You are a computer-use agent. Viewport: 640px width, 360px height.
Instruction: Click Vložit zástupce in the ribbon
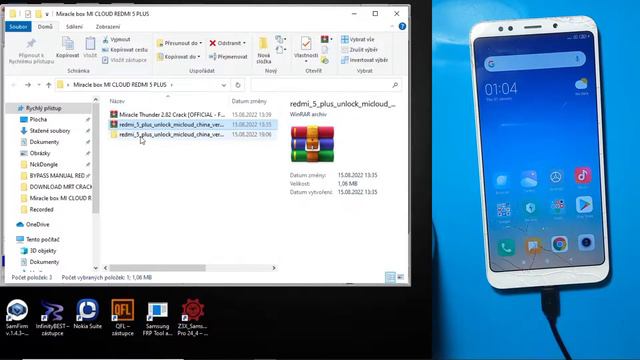pyautogui.click(x=124, y=60)
